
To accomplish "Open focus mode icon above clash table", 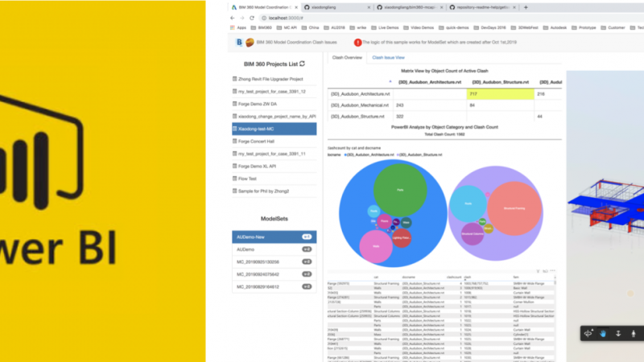I will point(545,271).
